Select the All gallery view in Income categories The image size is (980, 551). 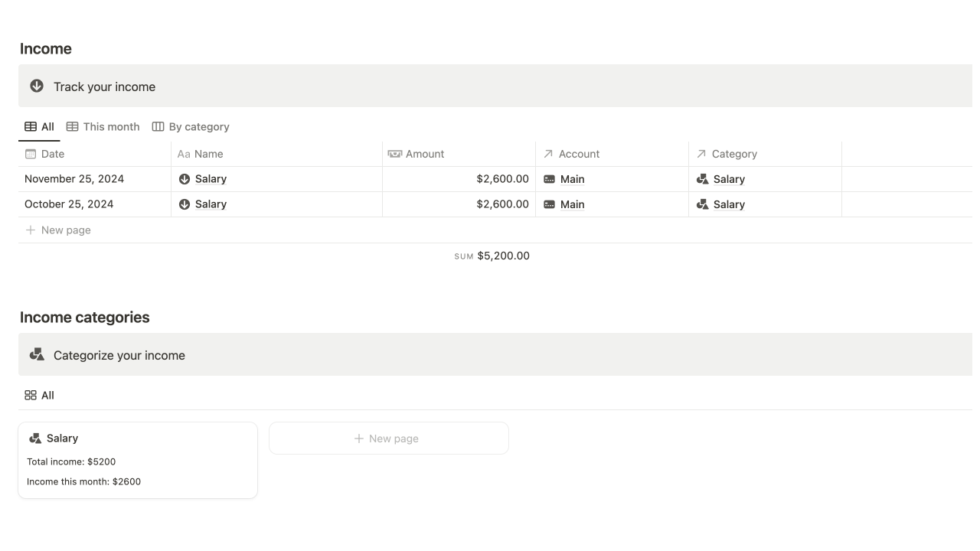click(x=40, y=396)
